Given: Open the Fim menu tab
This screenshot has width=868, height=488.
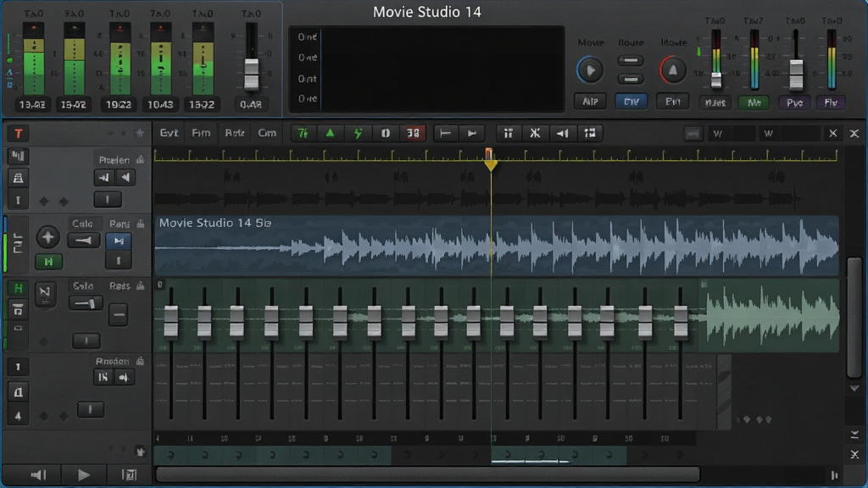Looking at the screenshot, I should (201, 133).
